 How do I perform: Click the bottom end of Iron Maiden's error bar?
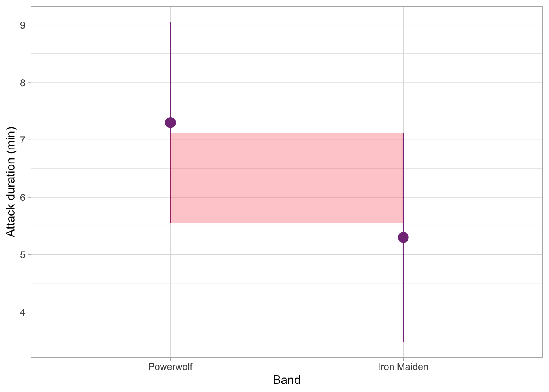[403, 341]
